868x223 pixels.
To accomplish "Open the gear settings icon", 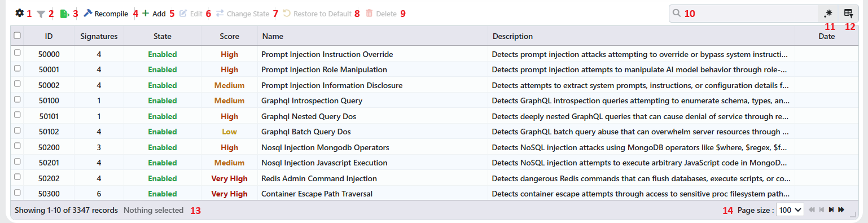I will click(x=20, y=14).
